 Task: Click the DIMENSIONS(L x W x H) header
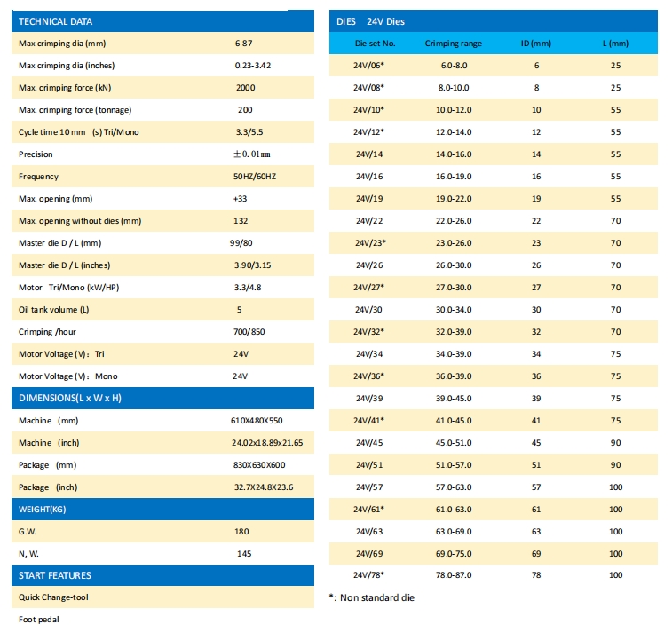(69, 398)
